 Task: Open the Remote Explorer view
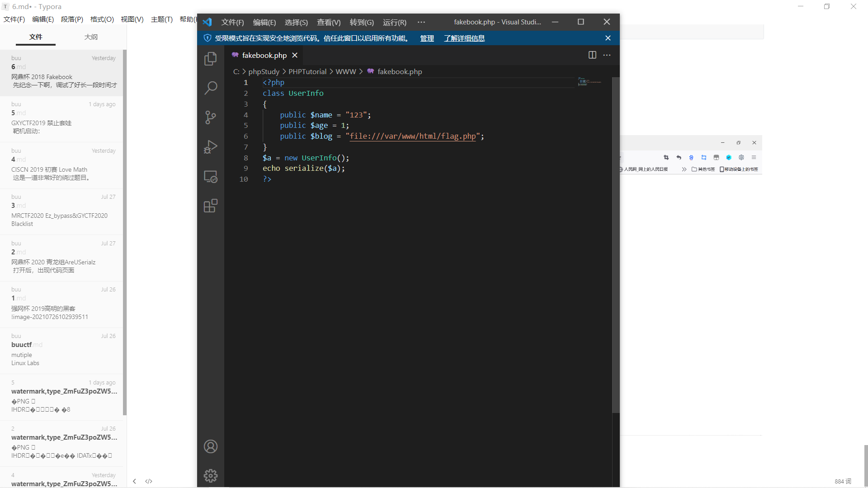[x=211, y=176]
